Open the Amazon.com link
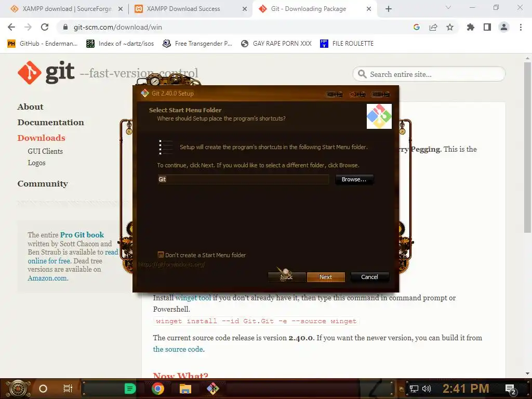This screenshot has height=399, width=532. [x=48, y=278]
